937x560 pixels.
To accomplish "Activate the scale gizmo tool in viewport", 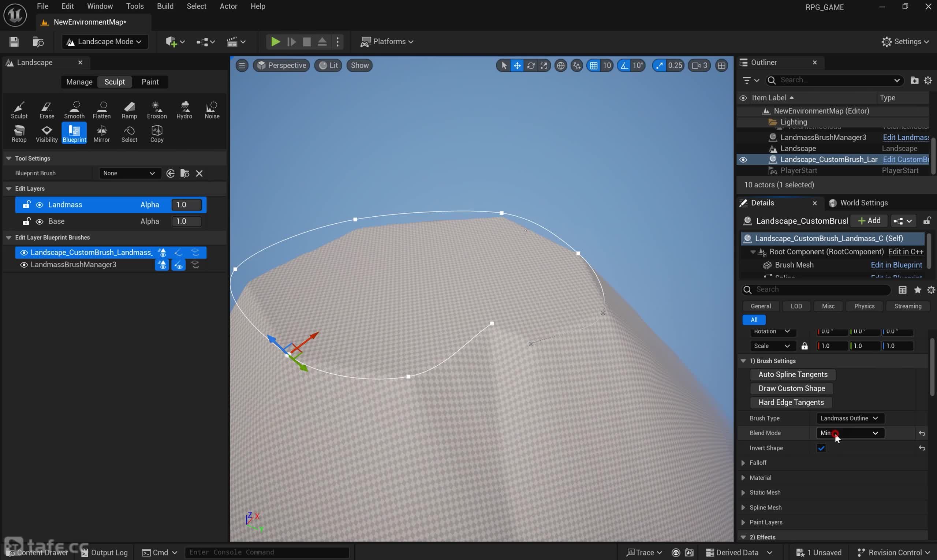I will (544, 66).
